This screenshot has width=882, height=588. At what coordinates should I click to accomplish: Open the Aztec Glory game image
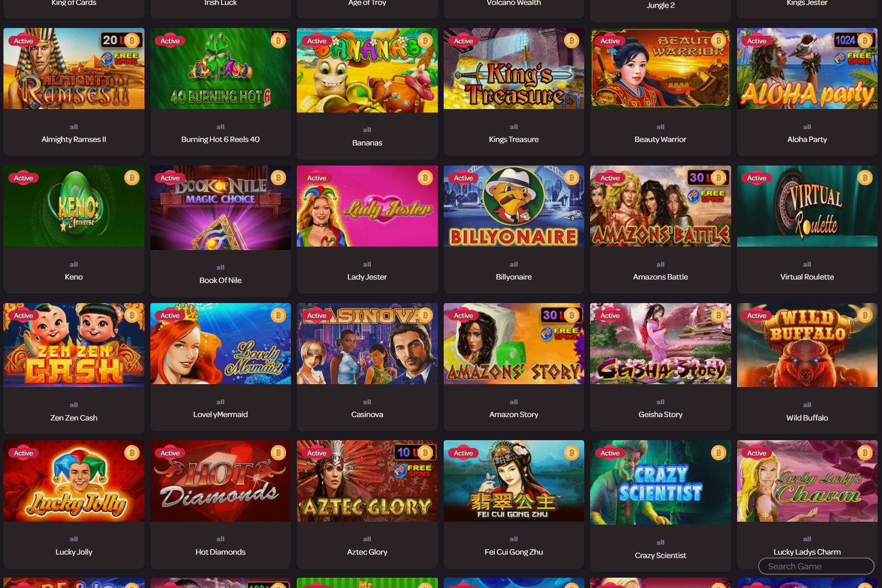pyautogui.click(x=367, y=481)
